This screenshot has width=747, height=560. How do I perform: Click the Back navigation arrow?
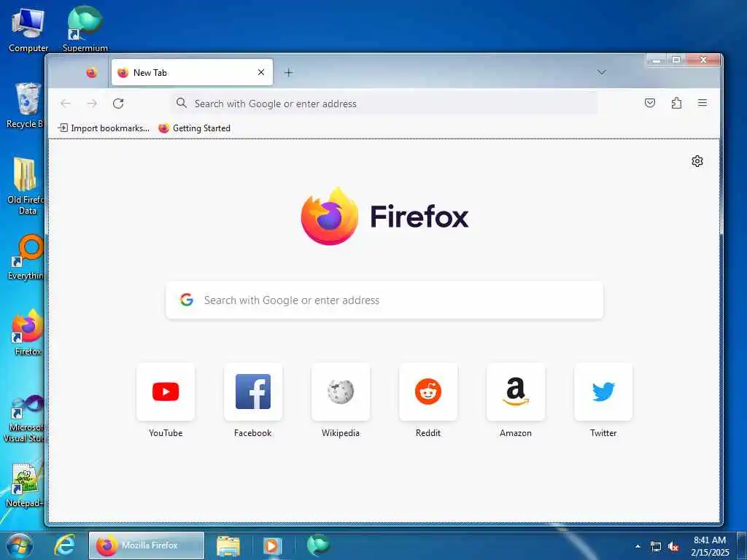[66, 104]
